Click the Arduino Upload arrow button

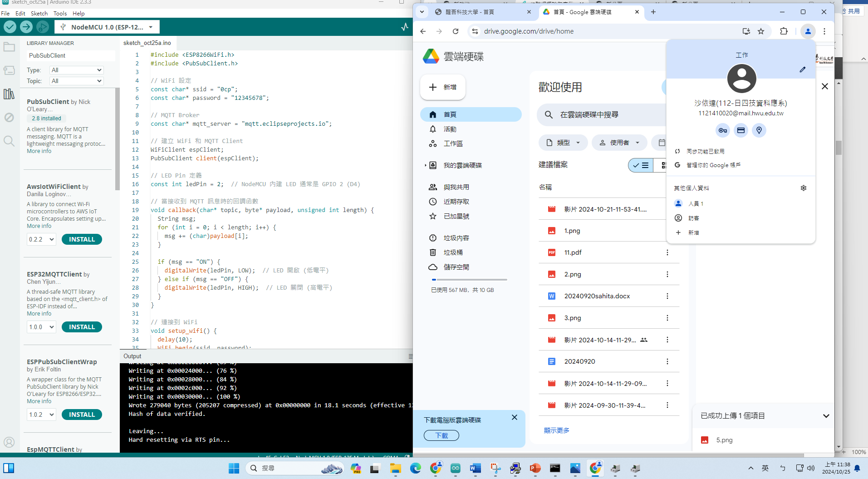point(26,27)
